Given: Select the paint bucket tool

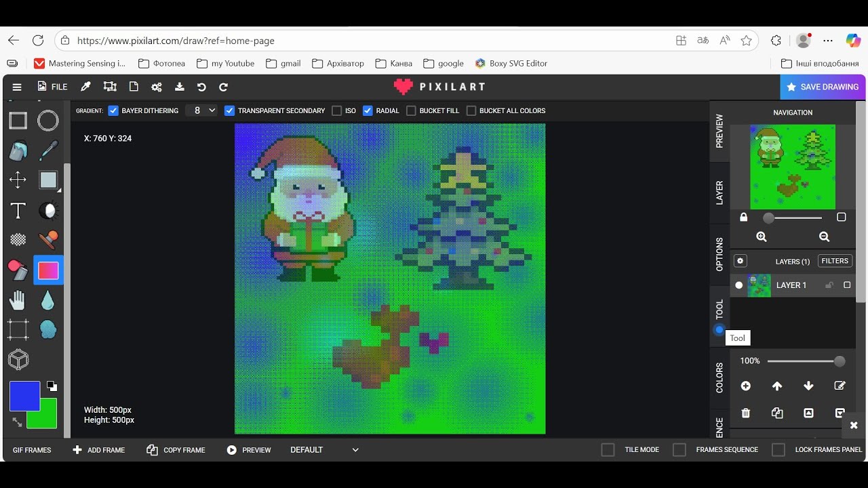Looking at the screenshot, I should tap(18, 150).
